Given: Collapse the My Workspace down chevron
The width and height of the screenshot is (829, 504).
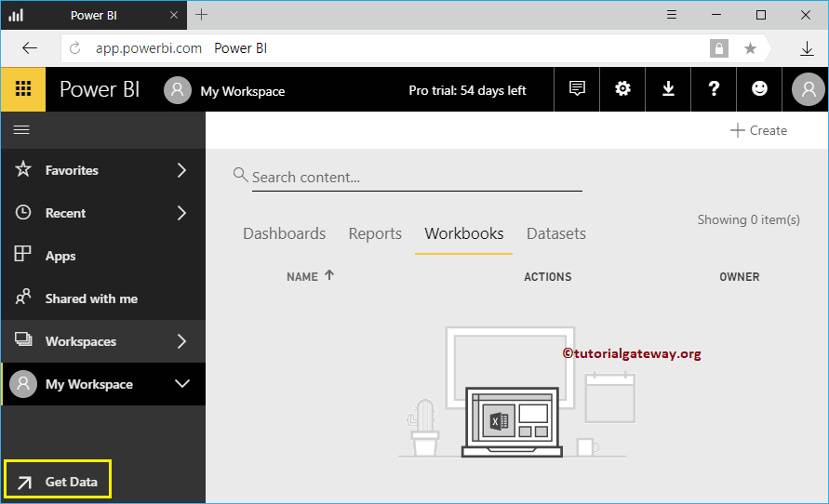Looking at the screenshot, I should (182, 383).
